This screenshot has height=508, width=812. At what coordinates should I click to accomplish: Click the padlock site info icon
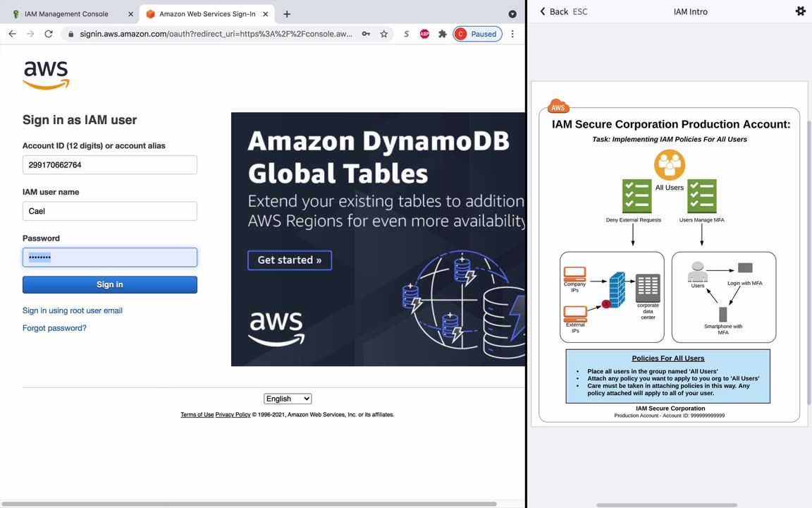pyautogui.click(x=71, y=34)
